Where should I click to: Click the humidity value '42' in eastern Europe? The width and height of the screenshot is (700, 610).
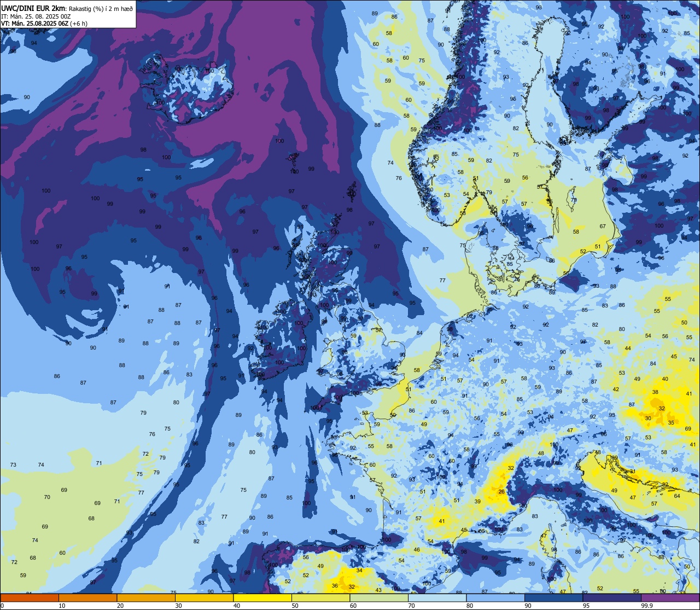[x=616, y=389]
